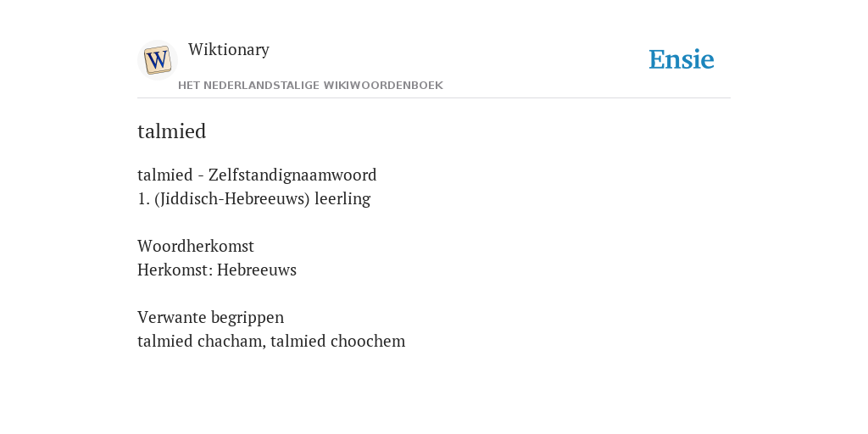Click the (Jiddisch-Hebreeuws) label
This screenshot has height=434, width=868.
tap(232, 198)
